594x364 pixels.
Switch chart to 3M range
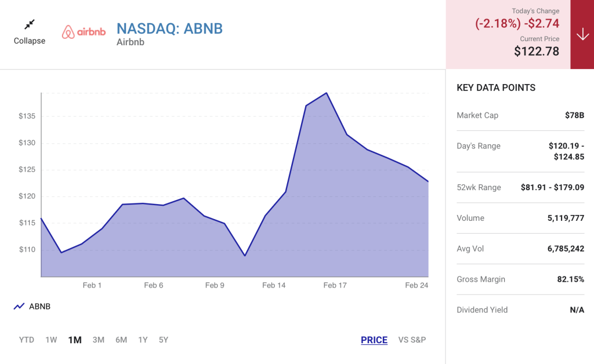coord(99,340)
